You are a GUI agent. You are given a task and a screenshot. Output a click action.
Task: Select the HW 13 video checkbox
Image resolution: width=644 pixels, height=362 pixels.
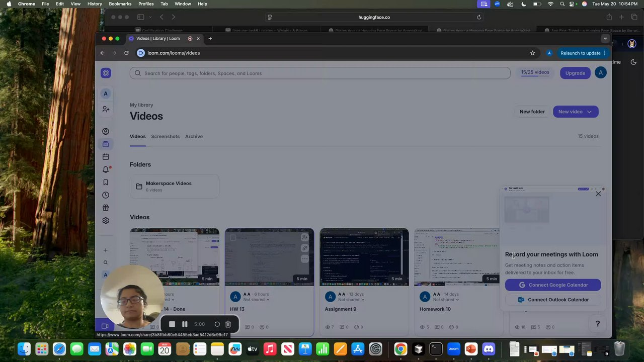click(233, 238)
